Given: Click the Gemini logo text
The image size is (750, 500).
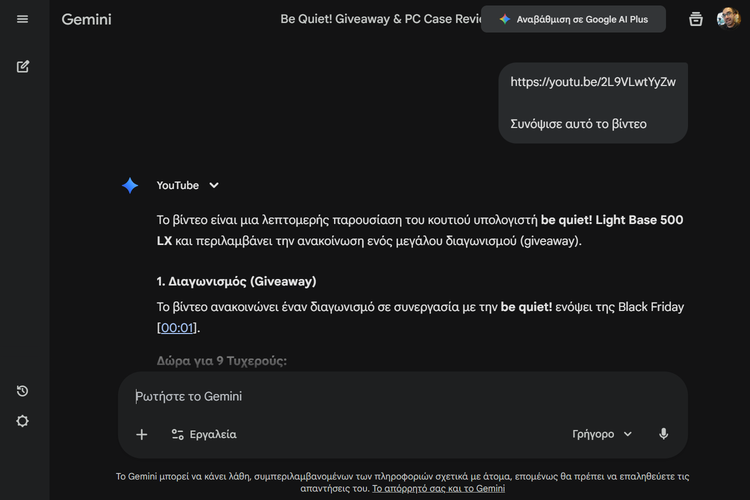Looking at the screenshot, I should 87,19.
